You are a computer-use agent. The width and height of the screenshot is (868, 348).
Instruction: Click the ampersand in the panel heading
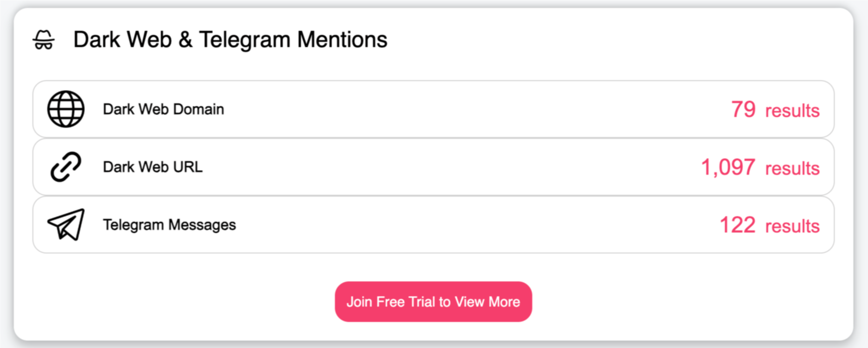point(185,40)
